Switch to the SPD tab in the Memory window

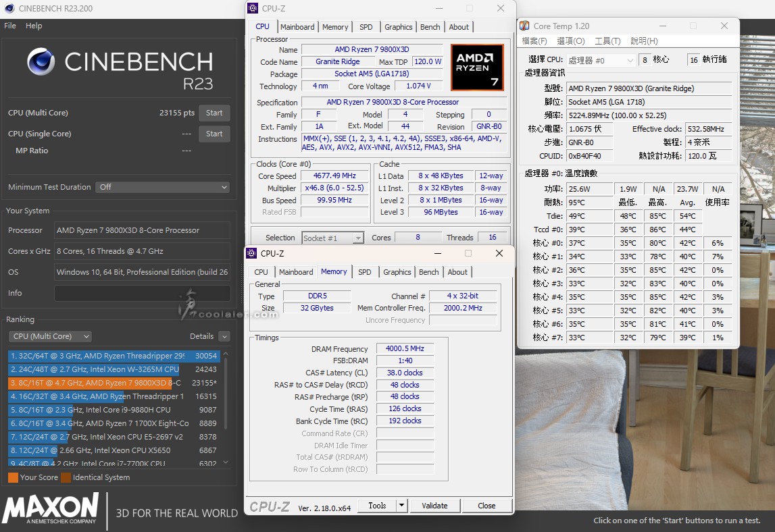364,272
